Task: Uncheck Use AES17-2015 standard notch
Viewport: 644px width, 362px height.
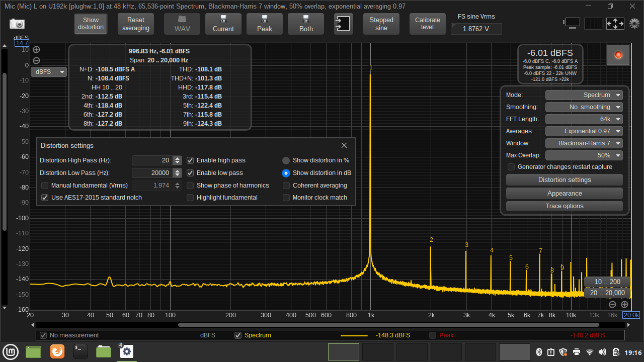Action: pos(45,198)
